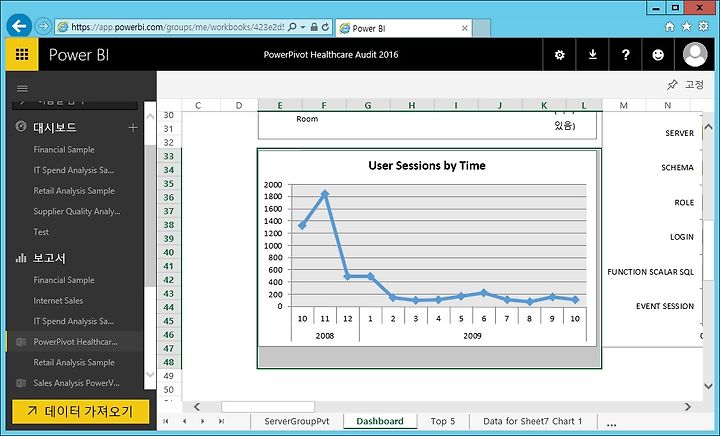This screenshot has width=720, height=436.
Task: Select column header F
Action: coord(324,105)
